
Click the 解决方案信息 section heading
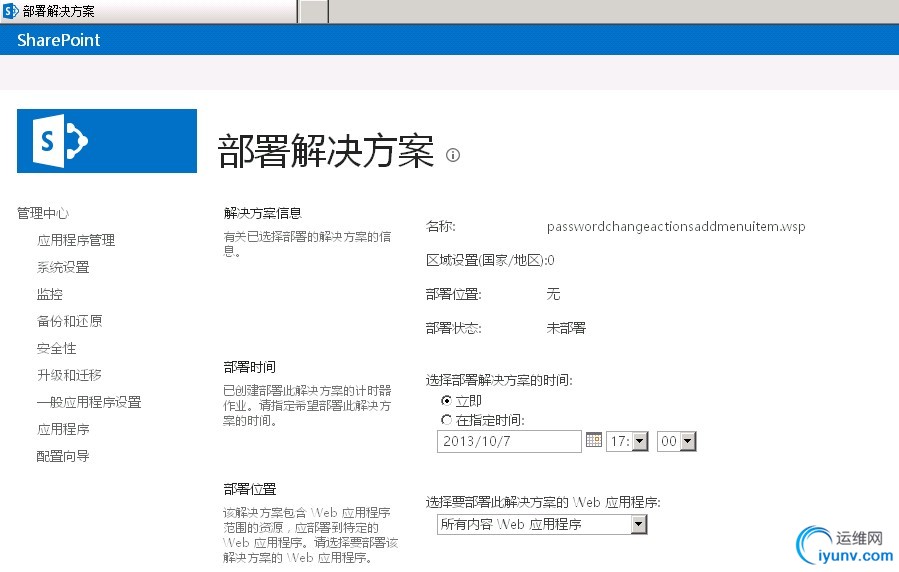coord(263,213)
